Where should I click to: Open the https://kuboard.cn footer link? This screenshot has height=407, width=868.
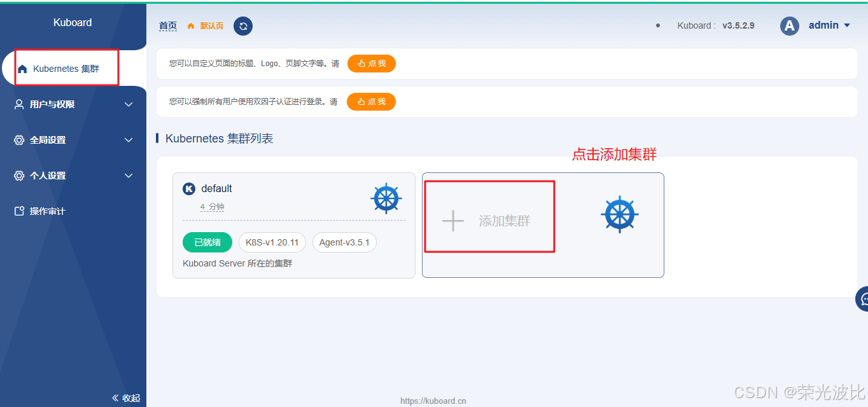(x=433, y=401)
